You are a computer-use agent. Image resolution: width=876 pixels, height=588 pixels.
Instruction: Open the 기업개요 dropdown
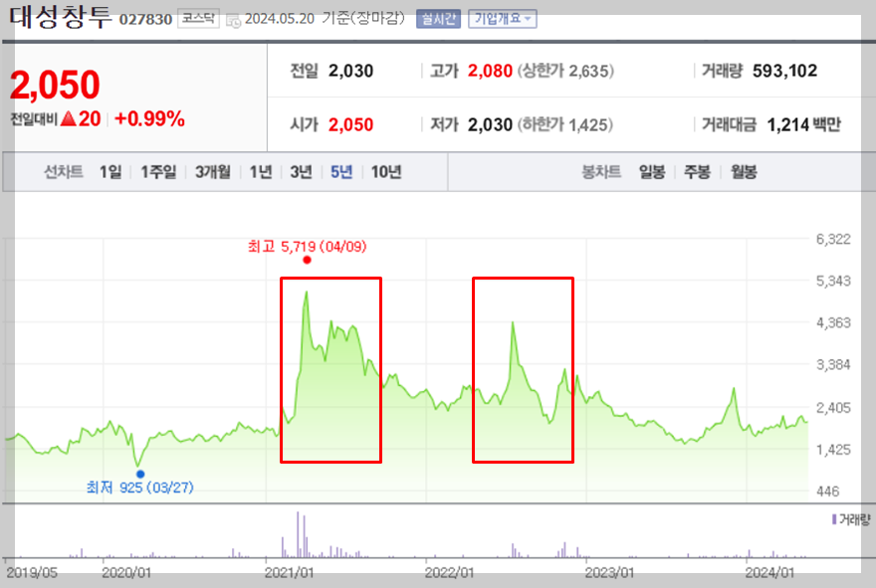503,19
